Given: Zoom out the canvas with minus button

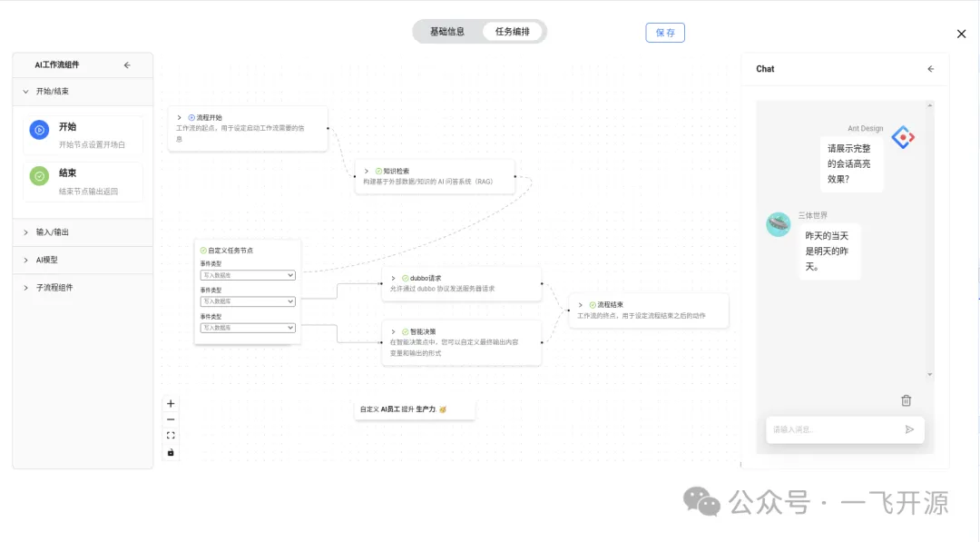Looking at the screenshot, I should [x=171, y=419].
